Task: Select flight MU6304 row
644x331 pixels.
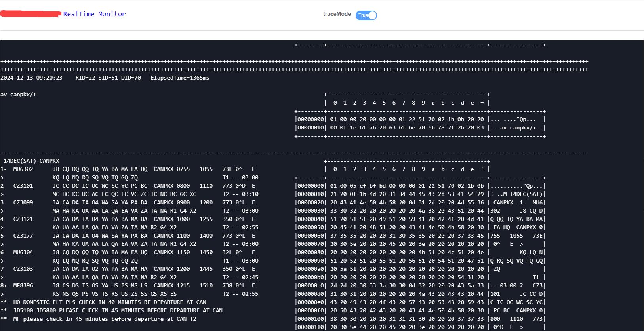Action: (x=23, y=253)
